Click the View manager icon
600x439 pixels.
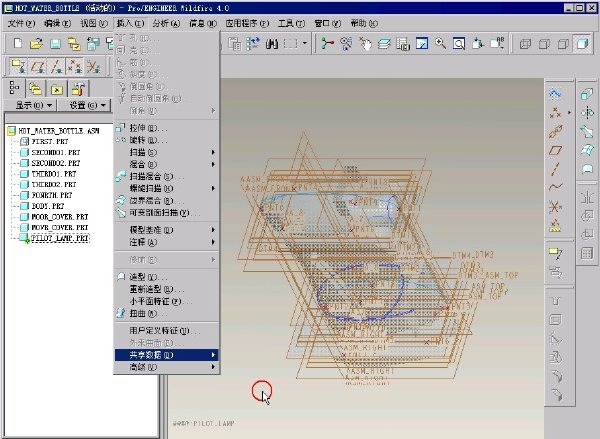[403, 44]
